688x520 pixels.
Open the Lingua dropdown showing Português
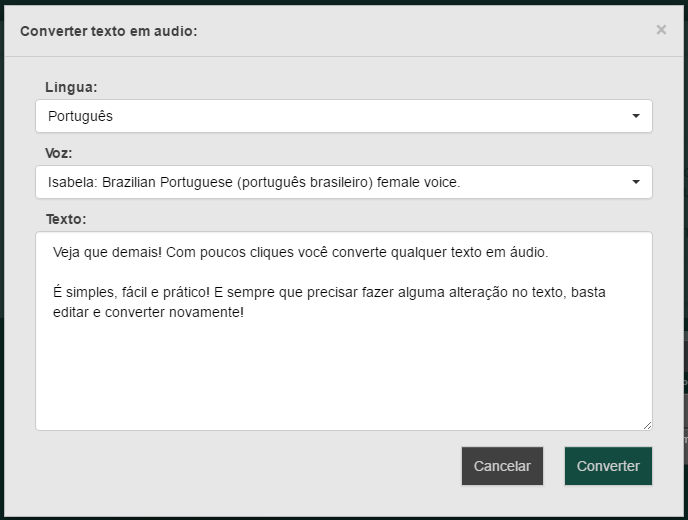(x=344, y=116)
